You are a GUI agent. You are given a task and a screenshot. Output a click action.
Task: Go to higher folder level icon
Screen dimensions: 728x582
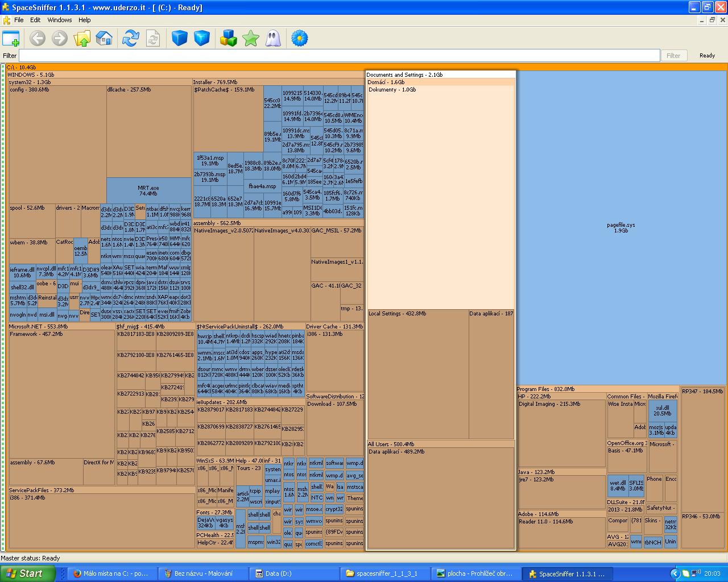click(x=82, y=39)
